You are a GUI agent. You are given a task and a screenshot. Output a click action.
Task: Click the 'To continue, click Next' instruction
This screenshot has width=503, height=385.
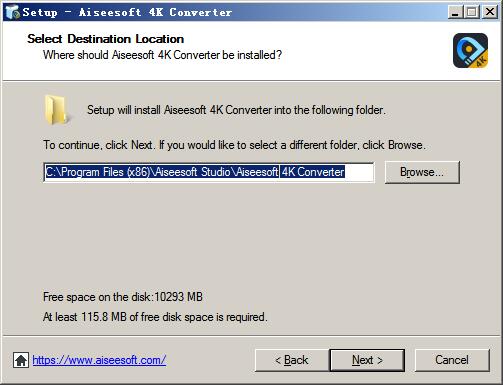234,145
